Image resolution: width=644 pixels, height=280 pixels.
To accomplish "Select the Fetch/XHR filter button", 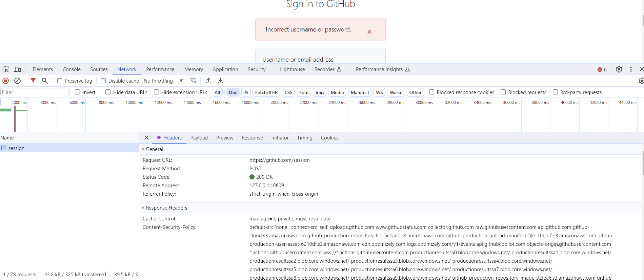I will point(266,92).
